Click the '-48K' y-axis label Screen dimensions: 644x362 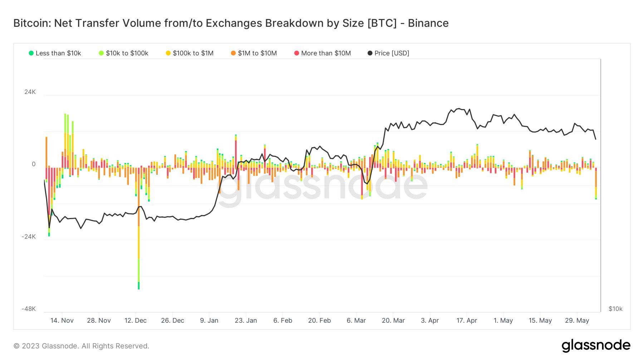point(29,309)
